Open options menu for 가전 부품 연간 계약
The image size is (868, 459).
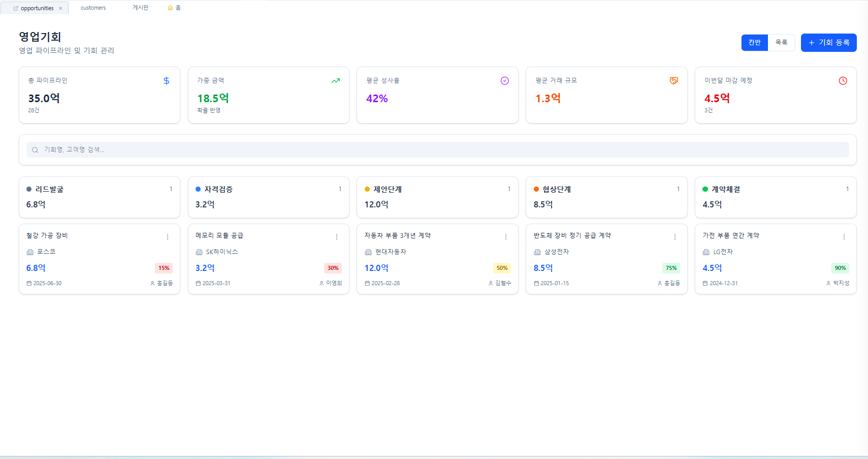tap(844, 237)
